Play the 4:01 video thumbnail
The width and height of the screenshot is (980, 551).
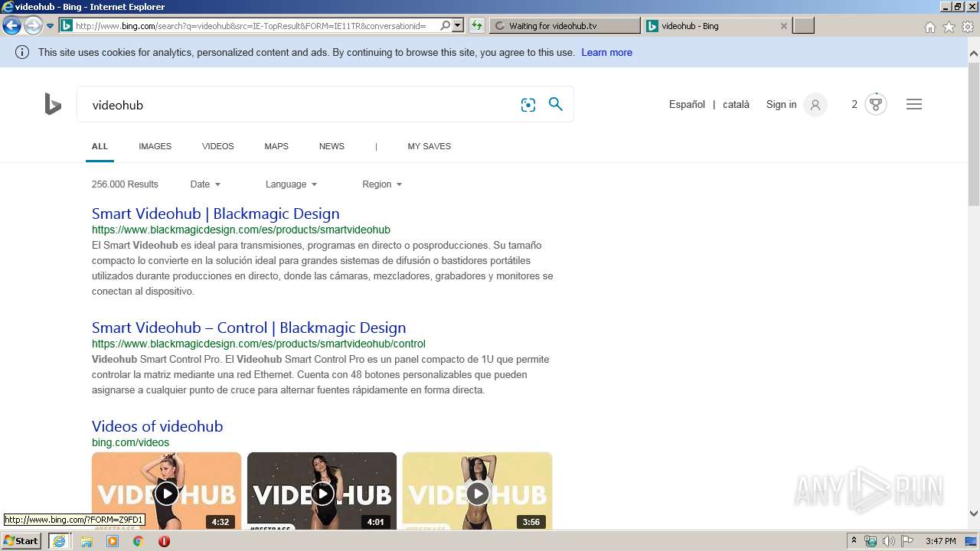click(322, 494)
